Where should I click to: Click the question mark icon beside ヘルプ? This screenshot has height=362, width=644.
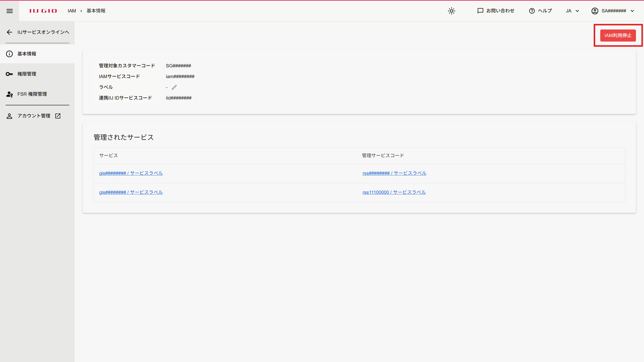[532, 11]
